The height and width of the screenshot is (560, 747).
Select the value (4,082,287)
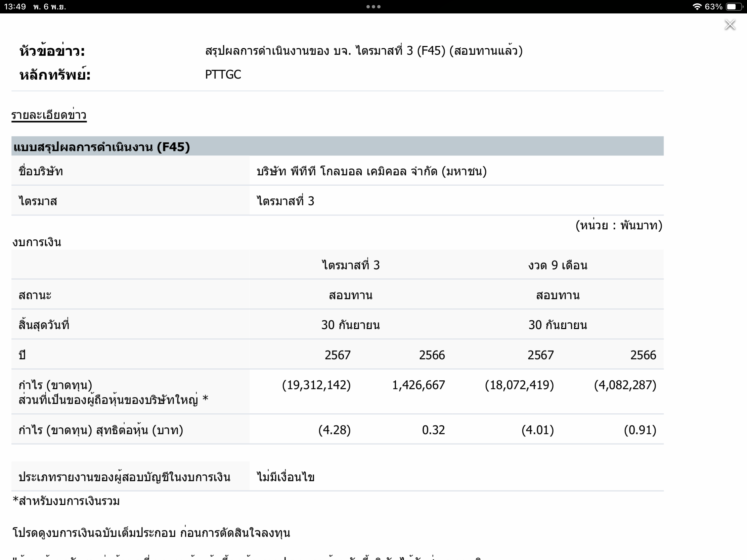(x=625, y=385)
